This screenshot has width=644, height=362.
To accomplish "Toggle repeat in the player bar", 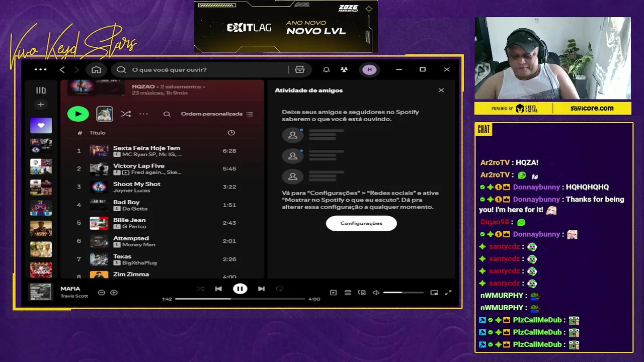I will click(x=280, y=289).
